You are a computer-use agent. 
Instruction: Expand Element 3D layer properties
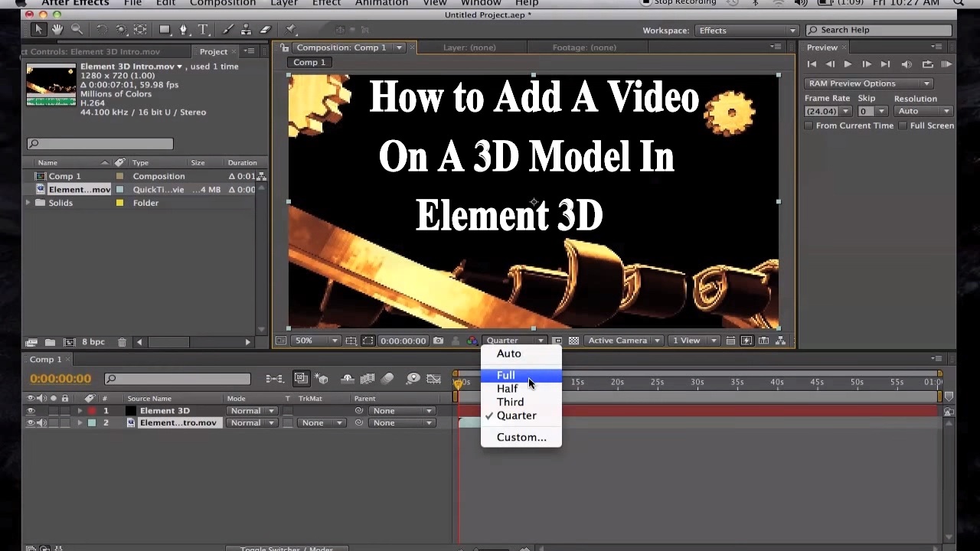(80, 411)
